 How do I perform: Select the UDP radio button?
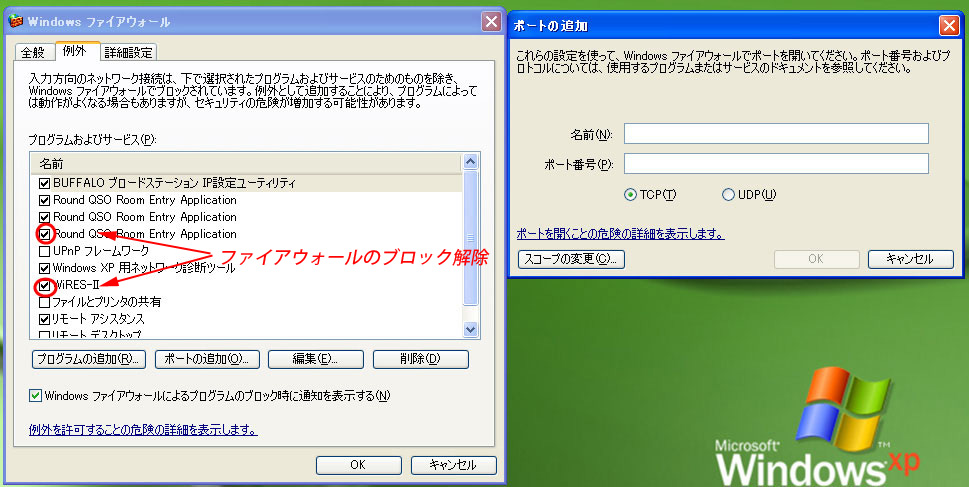[x=729, y=195]
